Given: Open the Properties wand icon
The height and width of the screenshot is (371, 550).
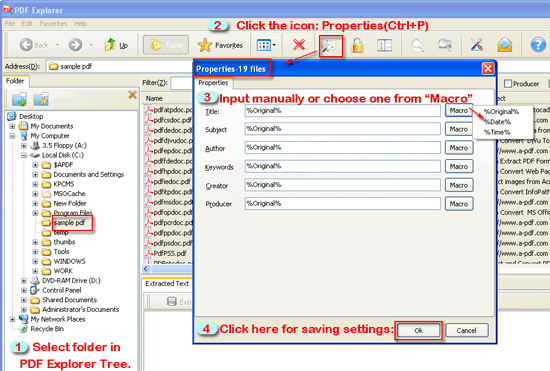Looking at the screenshot, I should 330,46.
